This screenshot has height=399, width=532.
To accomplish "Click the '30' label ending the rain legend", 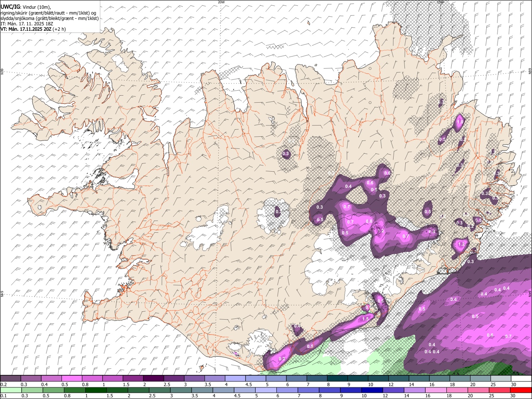I will (x=512, y=396).
